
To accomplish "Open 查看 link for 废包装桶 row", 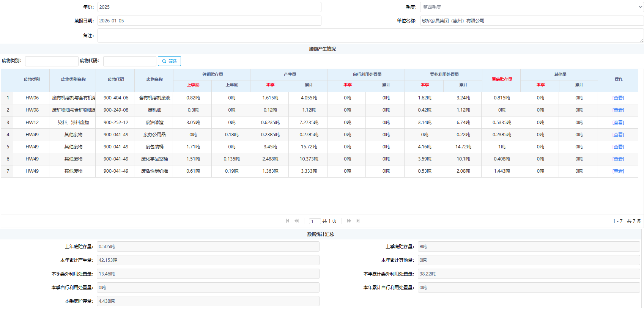I will click(x=618, y=147).
